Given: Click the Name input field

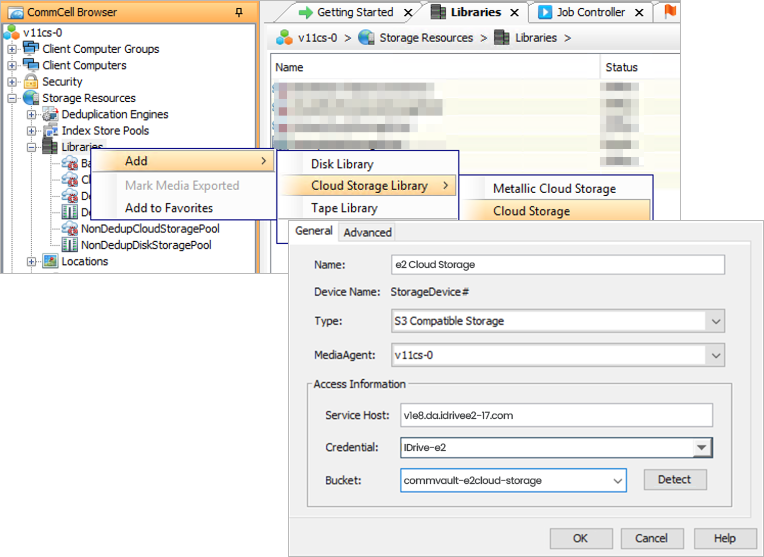Looking at the screenshot, I should [558, 265].
